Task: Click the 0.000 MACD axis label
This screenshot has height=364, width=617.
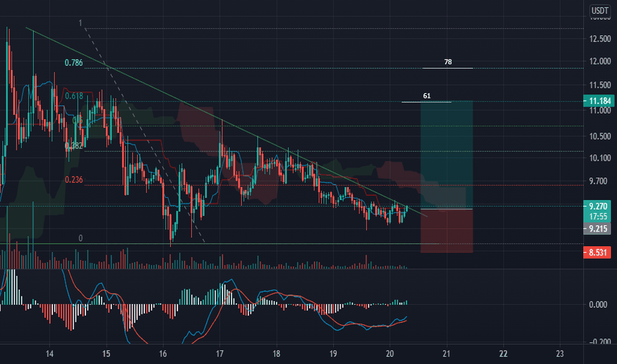Action: [x=598, y=304]
